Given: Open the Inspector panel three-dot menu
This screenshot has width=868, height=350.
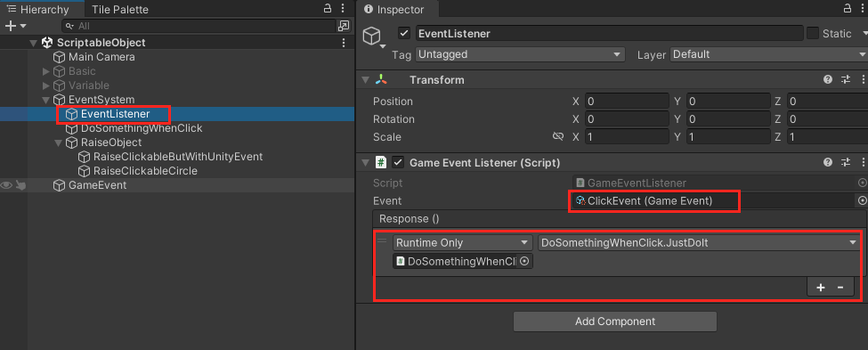Looking at the screenshot, I should click(864, 8).
